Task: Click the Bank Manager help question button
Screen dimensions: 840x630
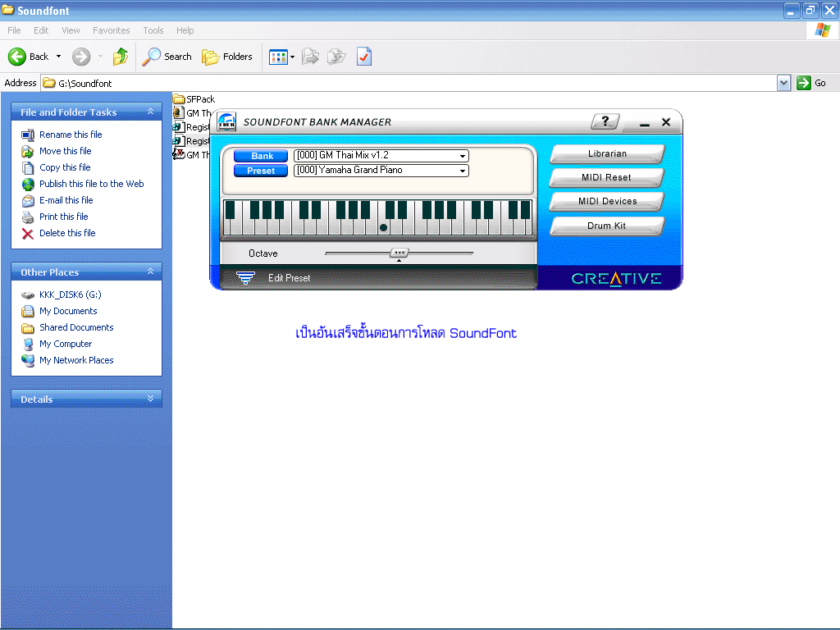Action: point(605,121)
